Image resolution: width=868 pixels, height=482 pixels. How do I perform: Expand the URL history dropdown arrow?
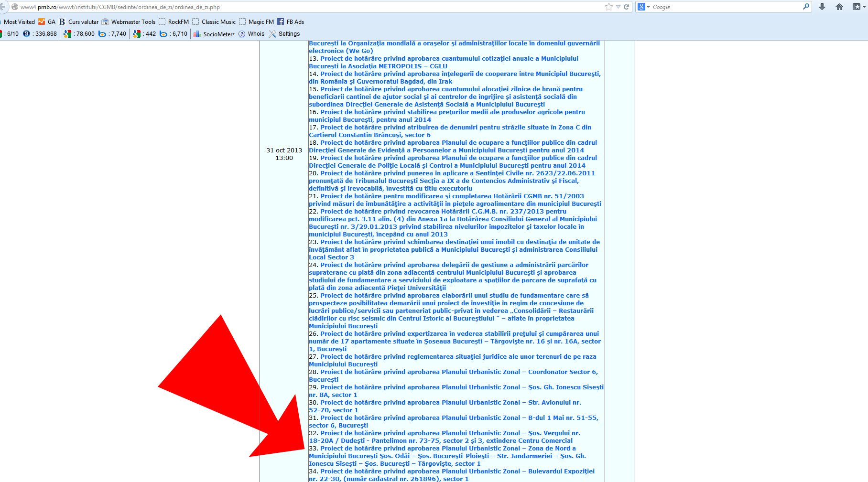point(618,7)
